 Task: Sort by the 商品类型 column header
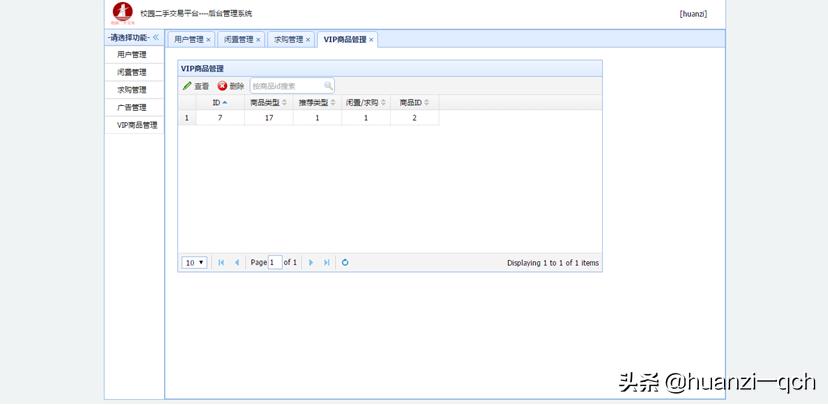269,102
